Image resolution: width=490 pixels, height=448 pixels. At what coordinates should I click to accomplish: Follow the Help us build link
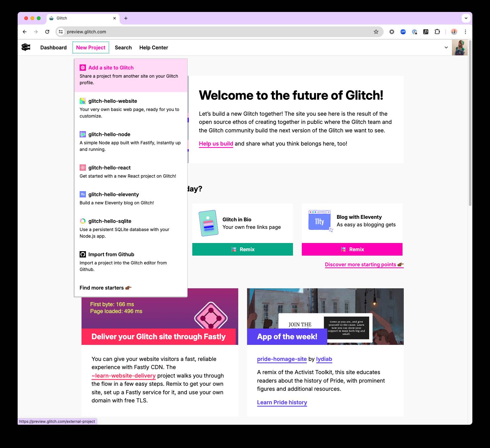tap(216, 144)
